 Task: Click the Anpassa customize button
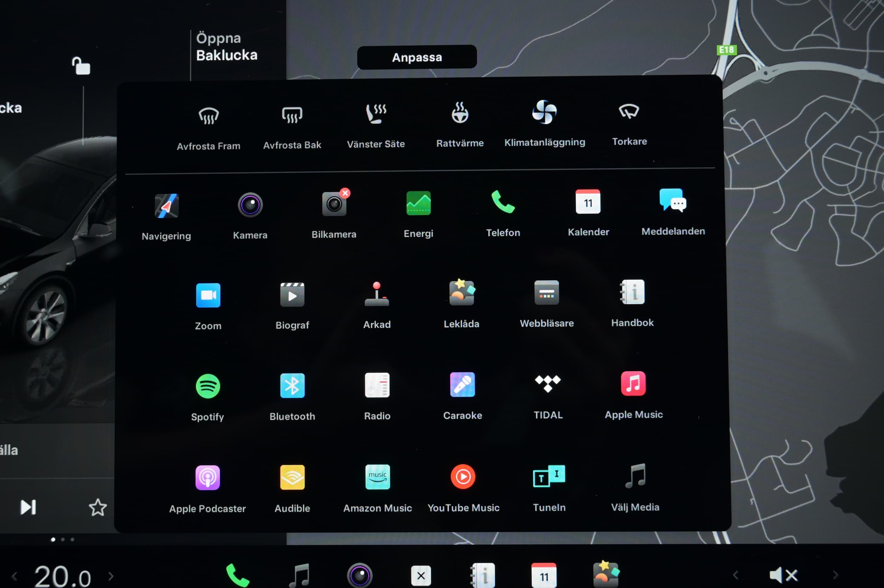[417, 57]
